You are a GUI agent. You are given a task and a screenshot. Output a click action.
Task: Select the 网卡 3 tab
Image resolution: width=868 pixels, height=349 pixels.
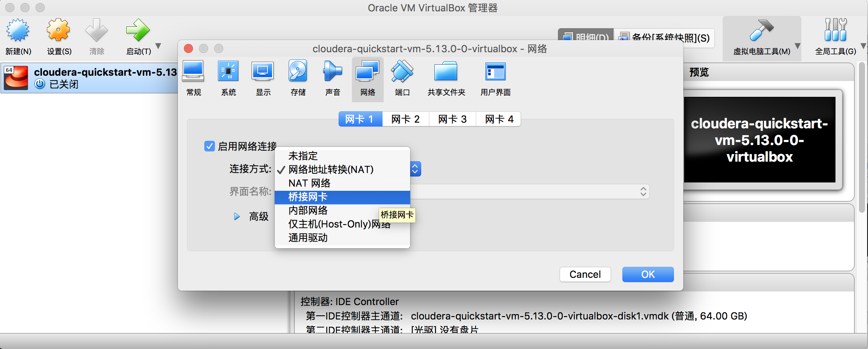[x=453, y=119]
